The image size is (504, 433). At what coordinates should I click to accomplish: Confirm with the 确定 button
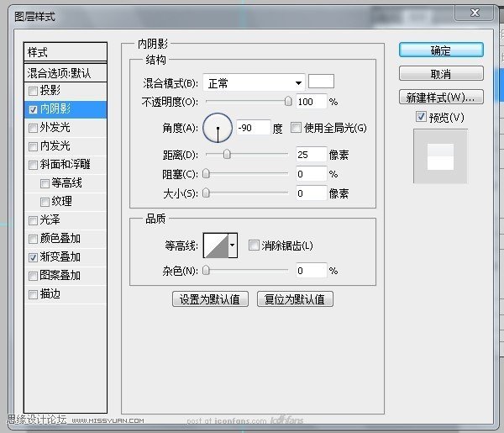coord(441,50)
